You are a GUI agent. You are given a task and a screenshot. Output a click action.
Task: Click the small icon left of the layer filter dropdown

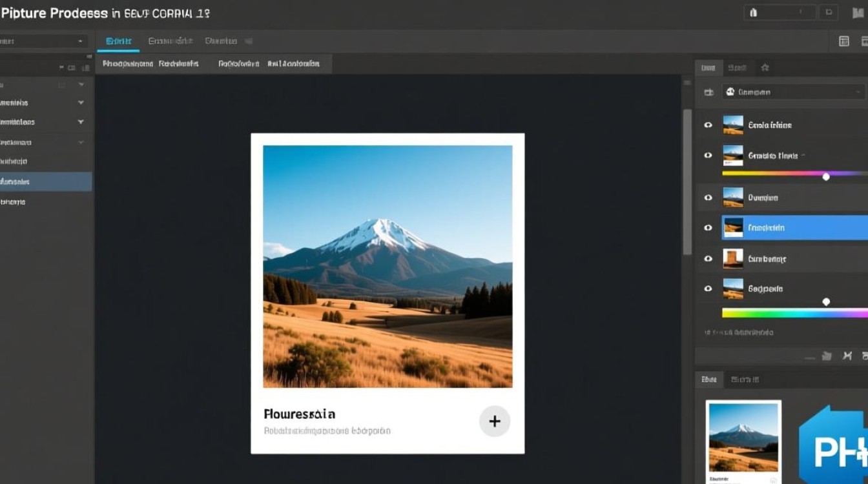tap(708, 92)
